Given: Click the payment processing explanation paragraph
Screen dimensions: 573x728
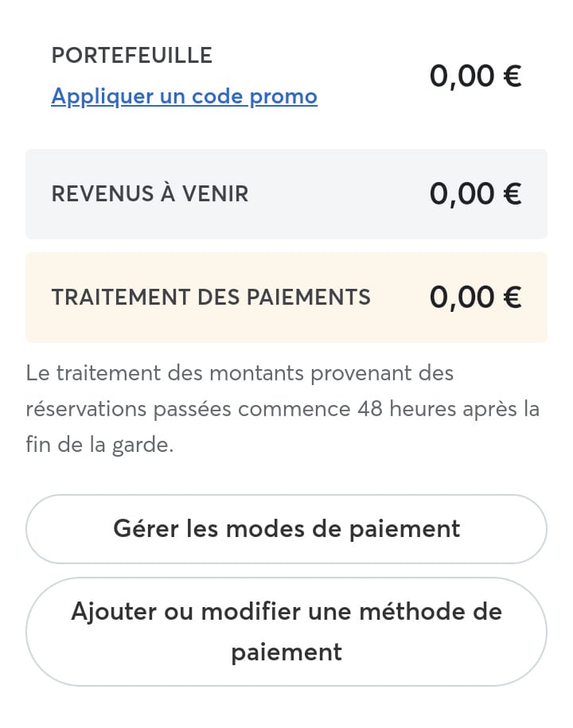Looking at the screenshot, I should [x=283, y=409].
